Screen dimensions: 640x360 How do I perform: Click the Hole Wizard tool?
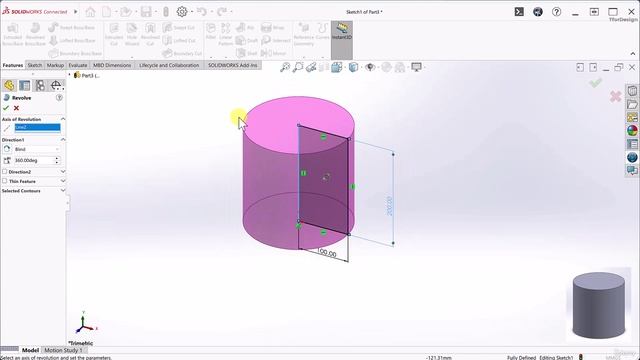(x=132, y=35)
